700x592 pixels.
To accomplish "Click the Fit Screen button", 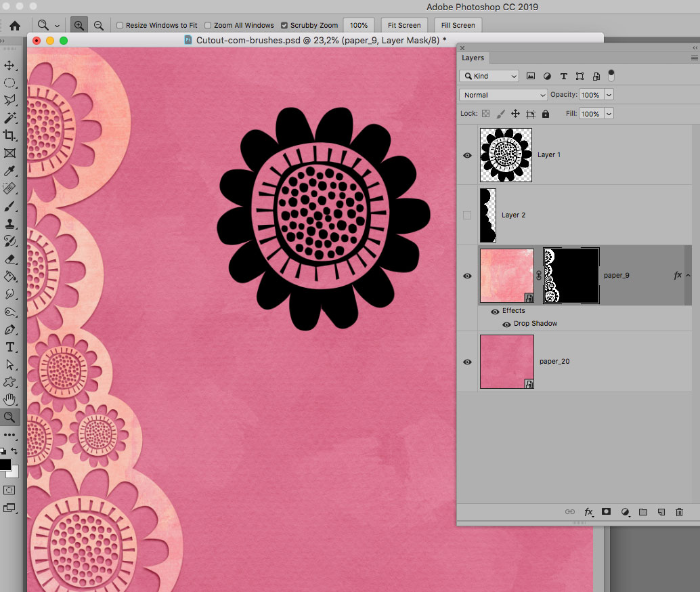I will point(404,26).
